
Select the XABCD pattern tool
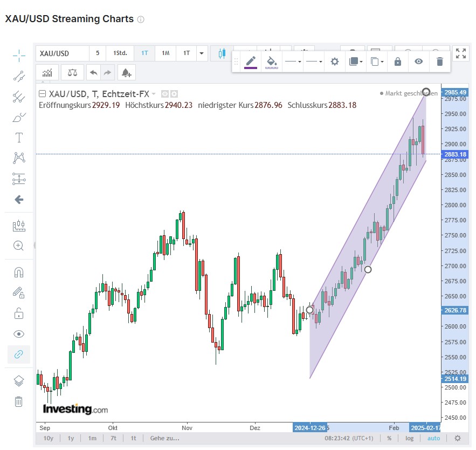(19, 158)
